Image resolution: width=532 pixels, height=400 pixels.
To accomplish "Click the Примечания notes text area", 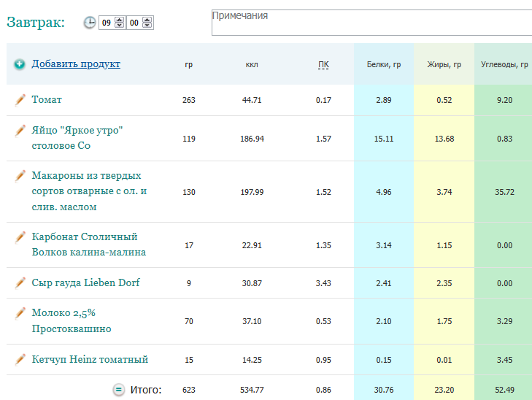I will pyautogui.click(x=372, y=23).
